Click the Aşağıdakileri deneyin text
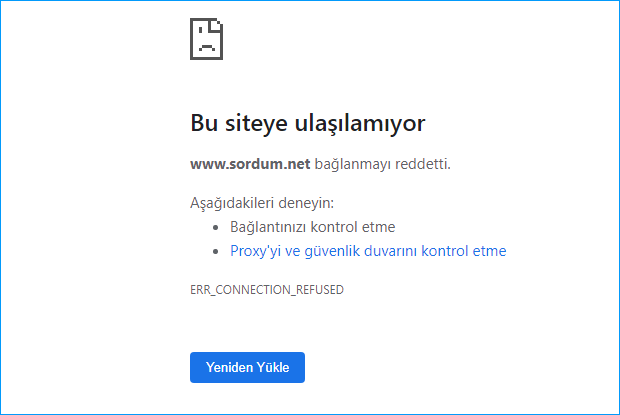The width and height of the screenshot is (620, 415). point(262,203)
